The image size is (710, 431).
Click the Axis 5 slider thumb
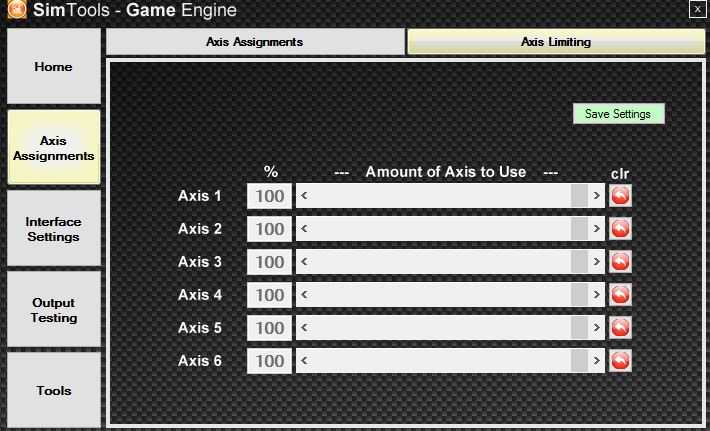point(579,328)
